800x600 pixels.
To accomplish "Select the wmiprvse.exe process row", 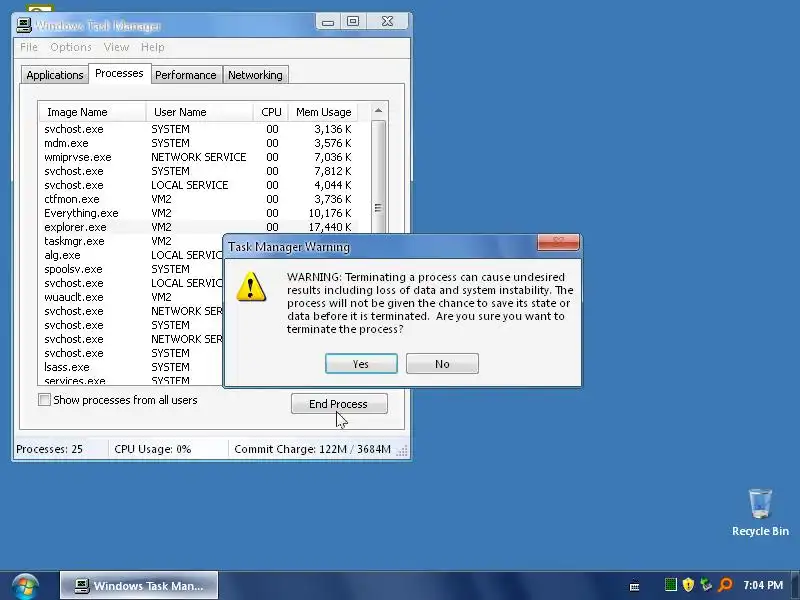I will pos(198,157).
